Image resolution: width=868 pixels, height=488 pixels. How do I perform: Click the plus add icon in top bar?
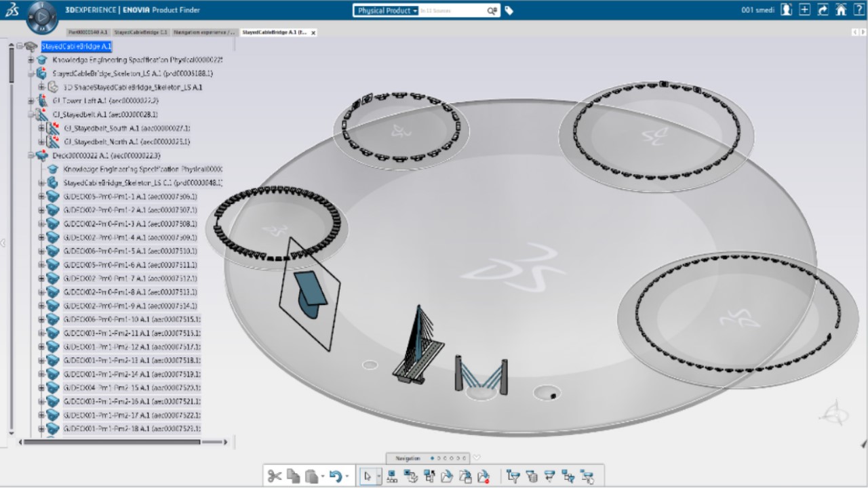click(x=804, y=10)
